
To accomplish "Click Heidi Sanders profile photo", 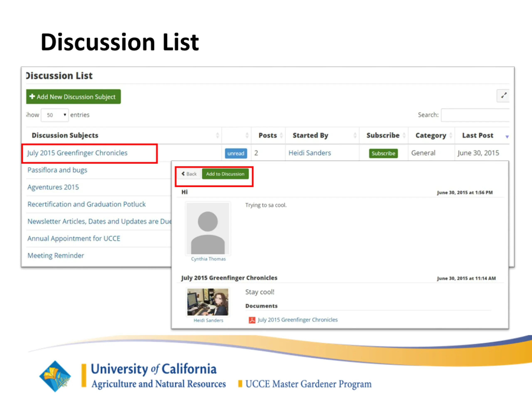I will pos(208,302).
